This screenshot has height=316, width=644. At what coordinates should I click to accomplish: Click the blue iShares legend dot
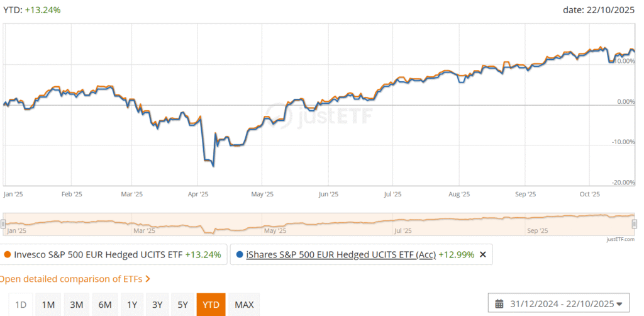pos(241,255)
